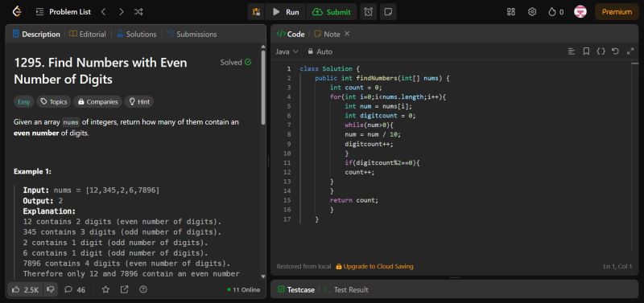This screenshot has height=303, width=644.
Task: Open the layout grid icon
Action: coord(511,12)
